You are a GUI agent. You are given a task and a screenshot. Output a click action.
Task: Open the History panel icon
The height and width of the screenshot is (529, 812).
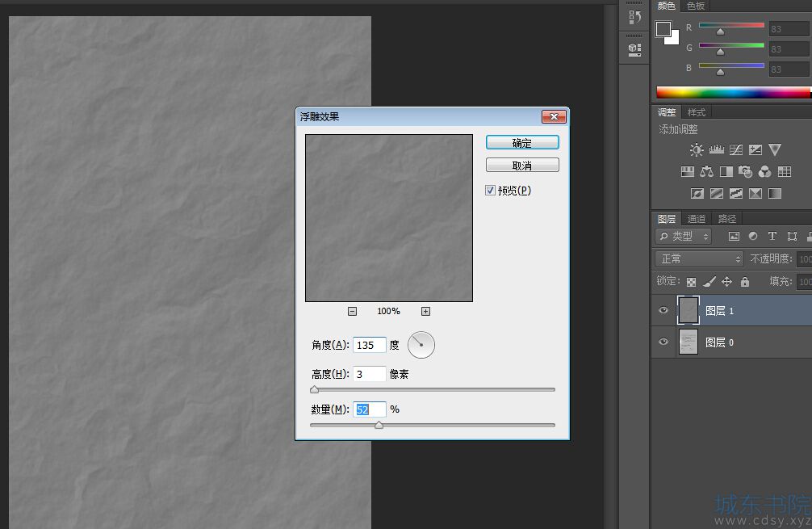[x=634, y=17]
